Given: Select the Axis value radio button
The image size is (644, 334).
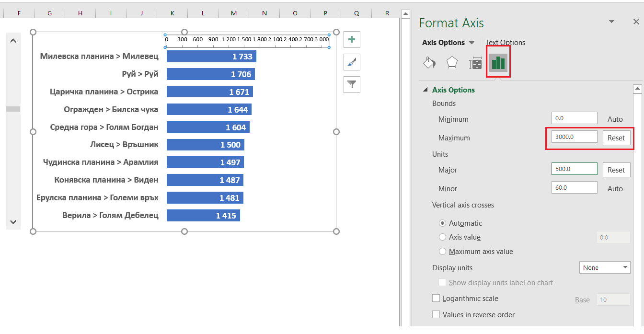Looking at the screenshot, I should (442, 237).
